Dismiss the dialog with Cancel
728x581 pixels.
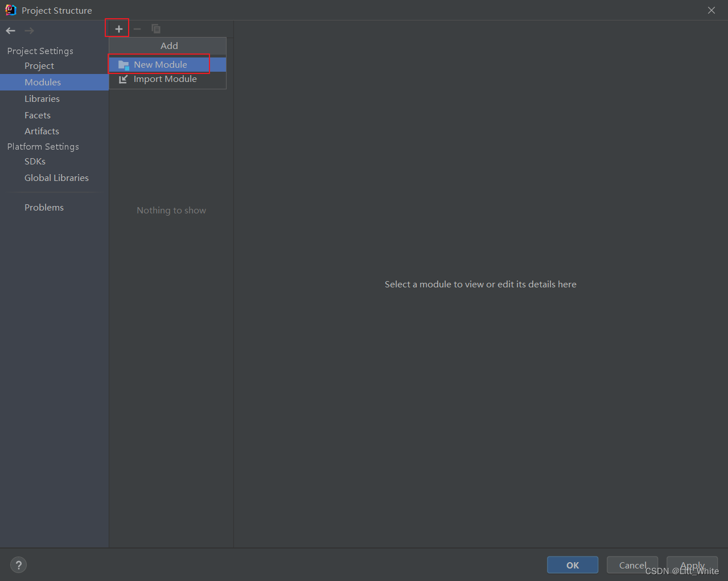(632, 565)
